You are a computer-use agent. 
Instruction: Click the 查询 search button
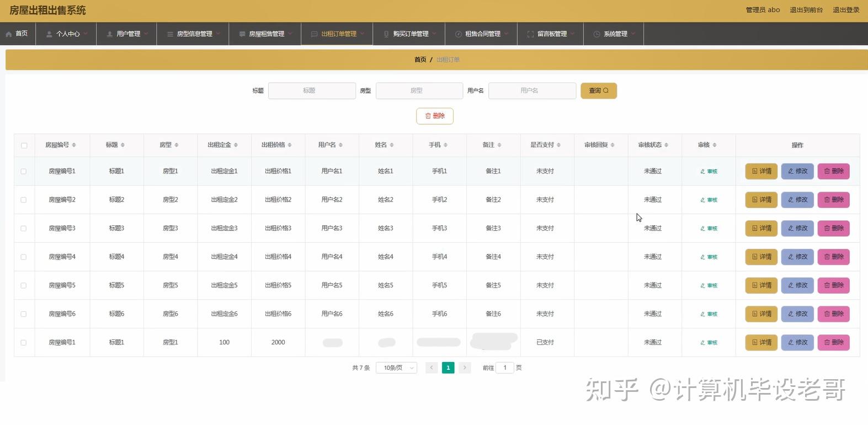tap(599, 91)
